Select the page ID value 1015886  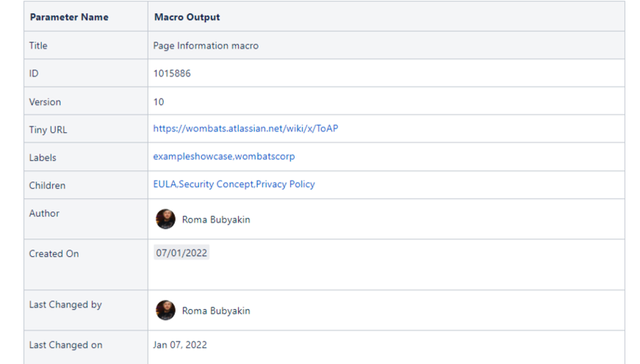(x=172, y=73)
